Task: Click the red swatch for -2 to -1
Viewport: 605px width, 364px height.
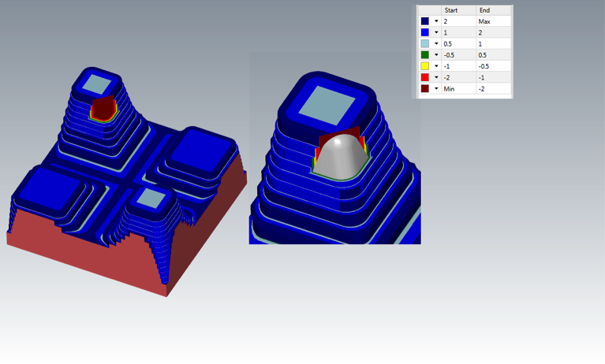Action: click(425, 77)
